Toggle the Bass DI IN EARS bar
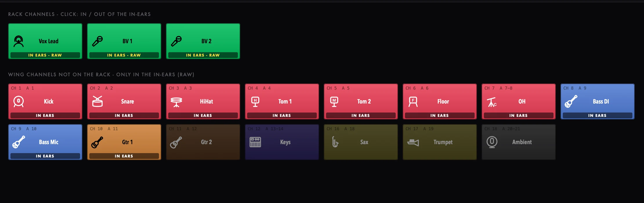644x203 pixels. point(598,115)
